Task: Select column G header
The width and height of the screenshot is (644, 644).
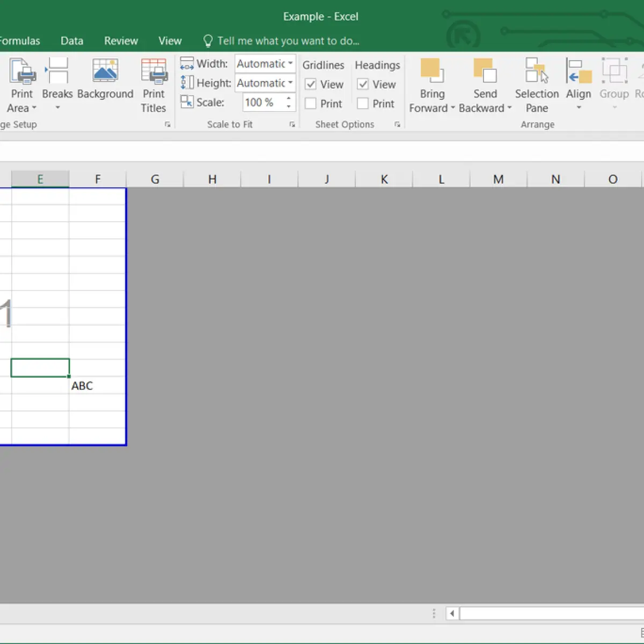Action: click(x=155, y=179)
